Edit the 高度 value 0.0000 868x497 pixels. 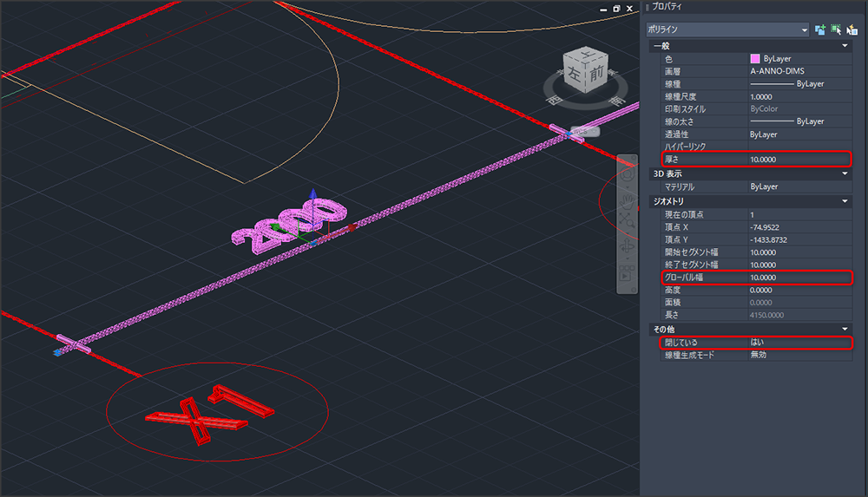tap(799, 291)
